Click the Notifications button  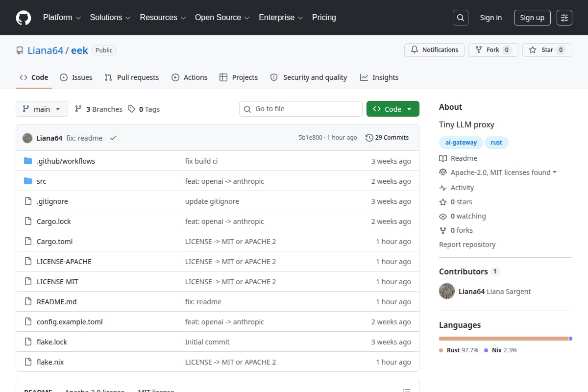pyautogui.click(x=434, y=50)
